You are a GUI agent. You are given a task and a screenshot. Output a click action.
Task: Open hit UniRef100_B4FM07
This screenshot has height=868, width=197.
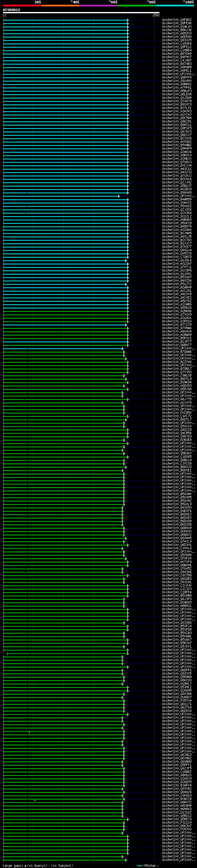(177, 57)
